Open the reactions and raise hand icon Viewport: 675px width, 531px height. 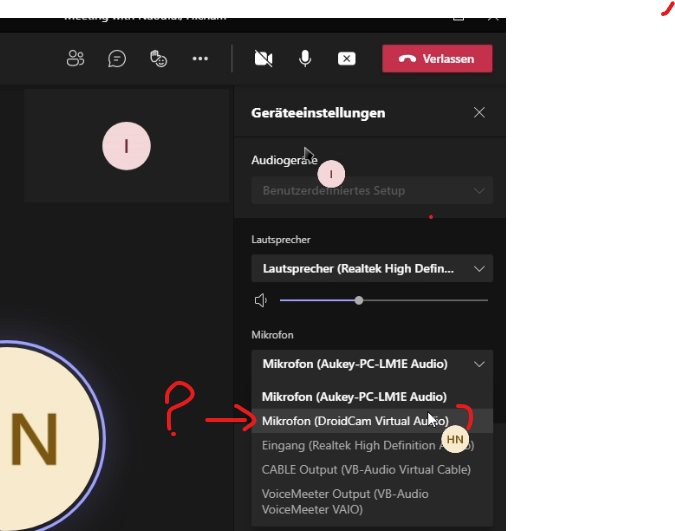pyautogui.click(x=158, y=59)
